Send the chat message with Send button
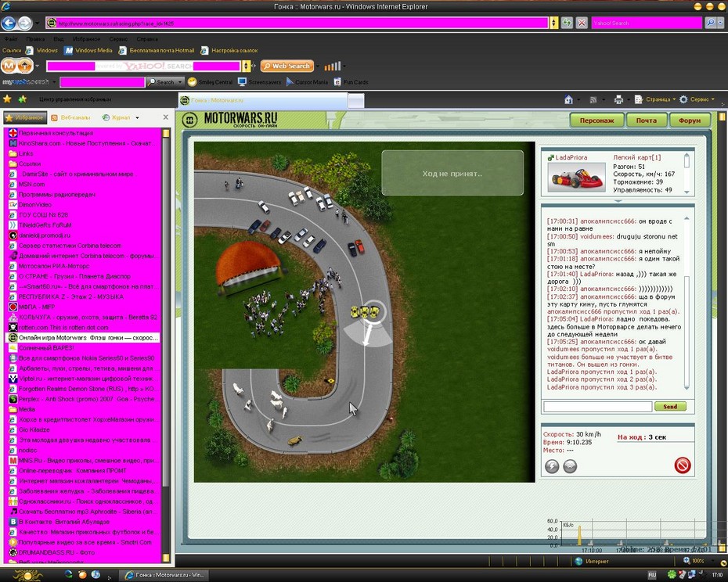This screenshot has height=582, width=728. [x=670, y=407]
